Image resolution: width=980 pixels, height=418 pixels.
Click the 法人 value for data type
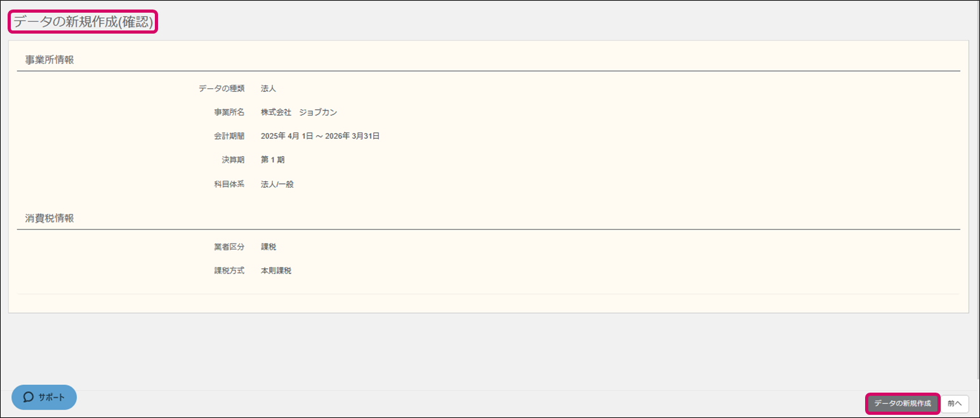tap(268, 89)
